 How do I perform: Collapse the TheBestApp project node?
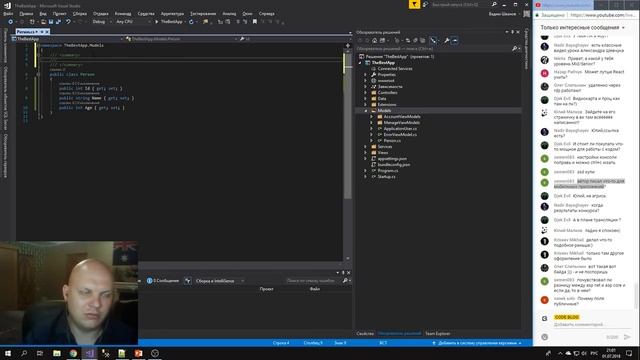tap(360, 63)
